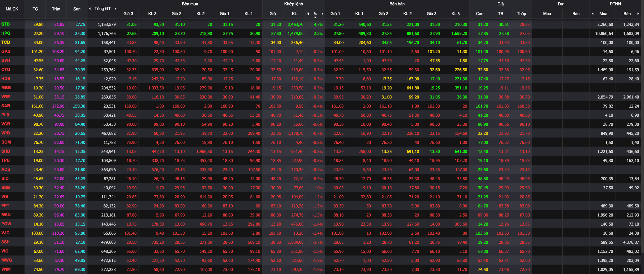
Task: Click right arrow beside ĐTNN Bán header
Action: tap(638, 14)
